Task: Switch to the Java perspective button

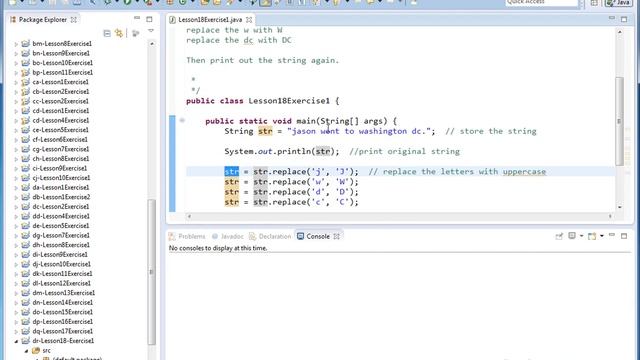Action: [619, 3]
